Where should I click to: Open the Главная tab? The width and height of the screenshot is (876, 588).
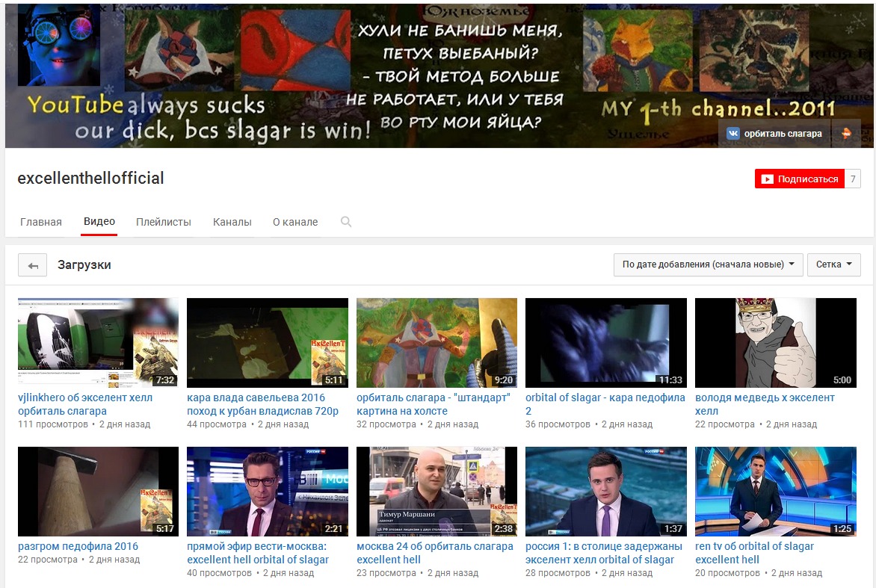pos(41,222)
